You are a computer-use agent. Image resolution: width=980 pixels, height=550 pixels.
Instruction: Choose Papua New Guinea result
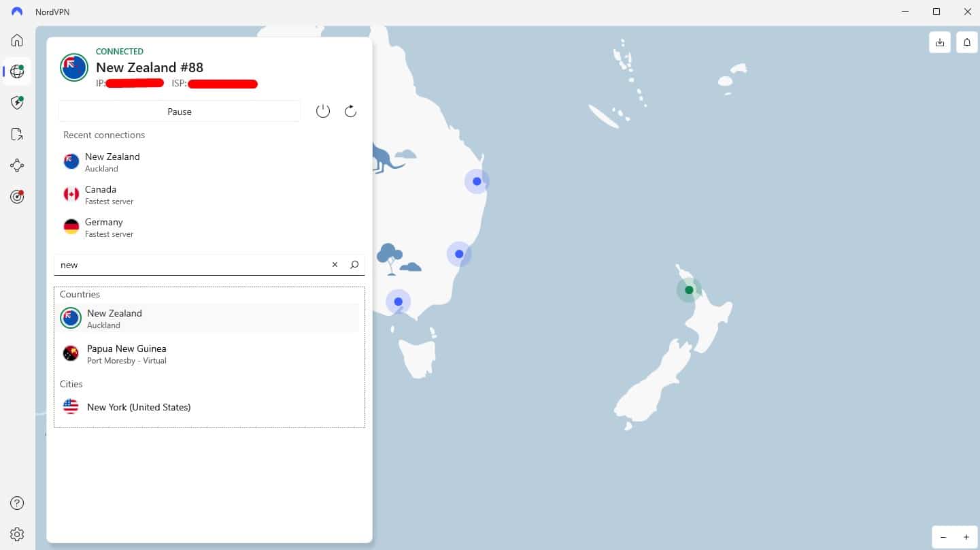[209, 354]
